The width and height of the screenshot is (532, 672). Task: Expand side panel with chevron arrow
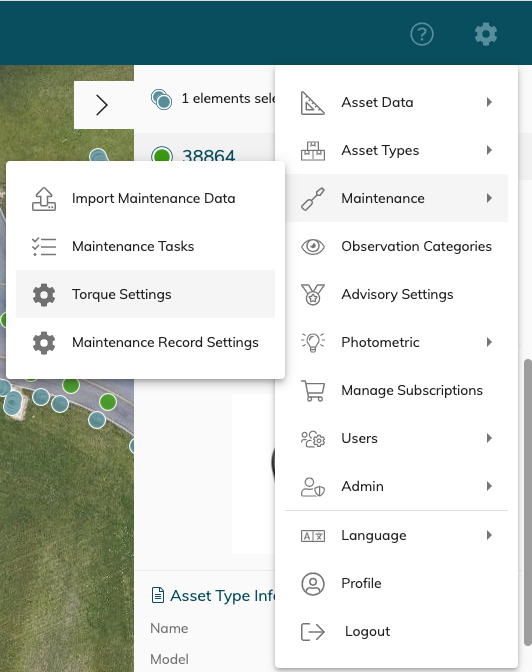coord(102,105)
